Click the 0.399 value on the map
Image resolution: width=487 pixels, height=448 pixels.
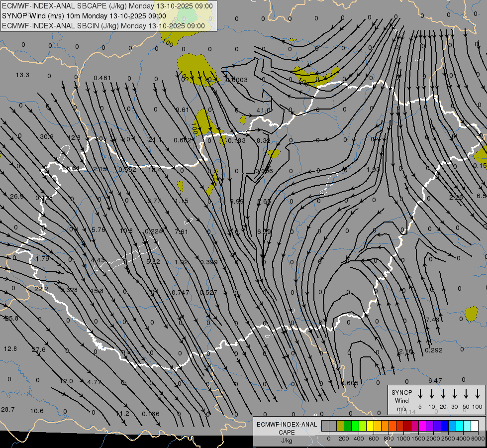(209, 262)
